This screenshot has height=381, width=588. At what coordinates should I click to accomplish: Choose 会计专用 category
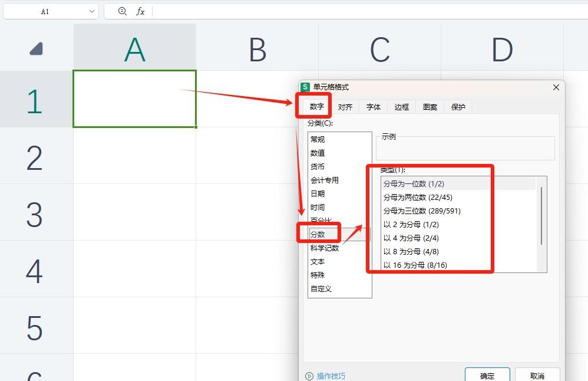pos(339,180)
